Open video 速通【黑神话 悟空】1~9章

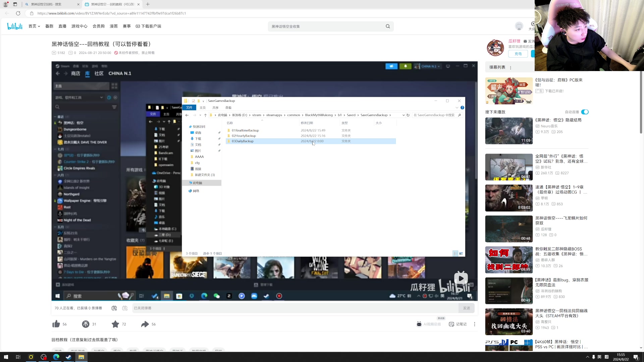[x=561, y=190]
